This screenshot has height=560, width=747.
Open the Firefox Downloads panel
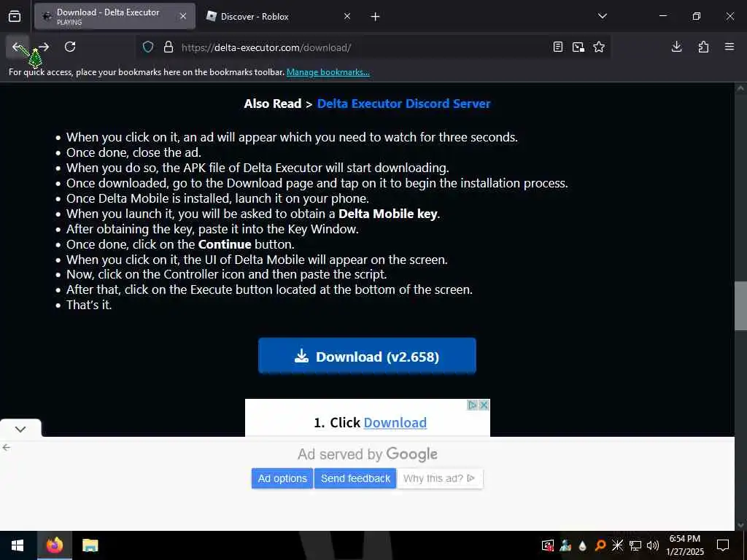676,47
